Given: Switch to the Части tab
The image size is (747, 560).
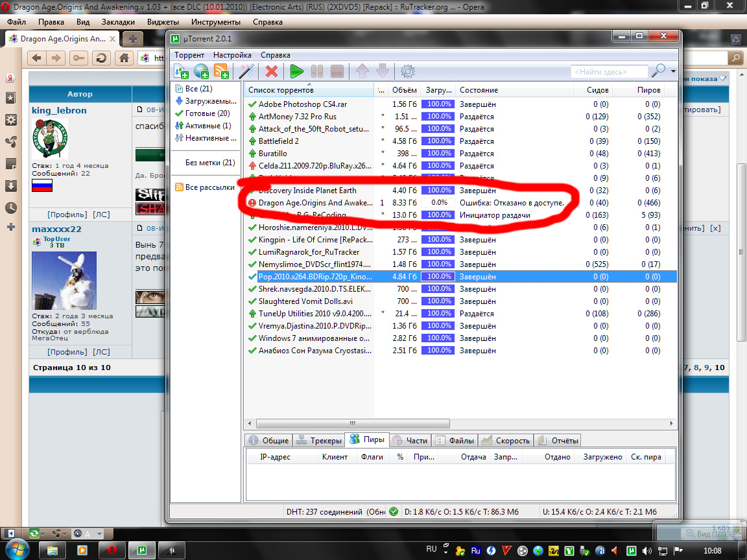Looking at the screenshot, I should (x=410, y=441).
